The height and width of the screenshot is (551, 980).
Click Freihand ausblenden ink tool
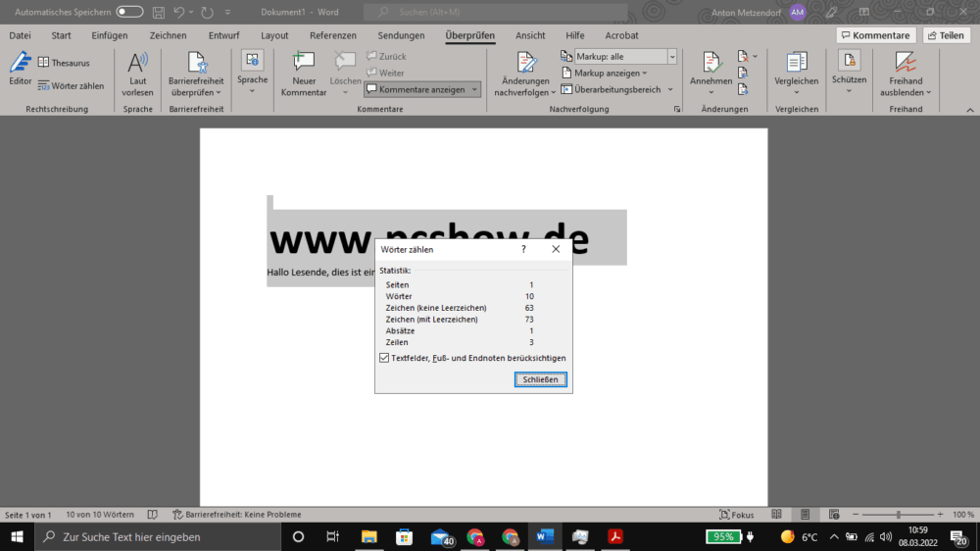[906, 75]
